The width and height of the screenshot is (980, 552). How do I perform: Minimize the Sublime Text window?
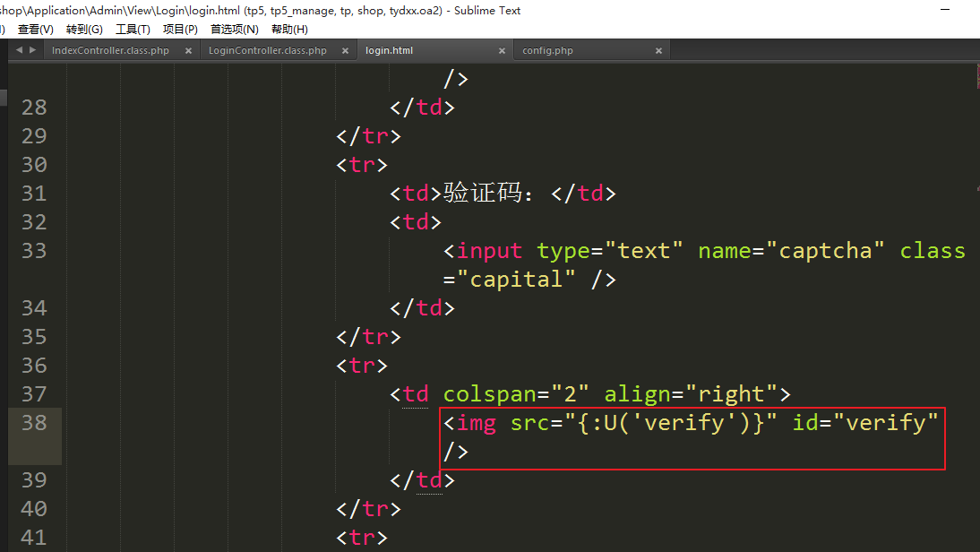click(948, 10)
